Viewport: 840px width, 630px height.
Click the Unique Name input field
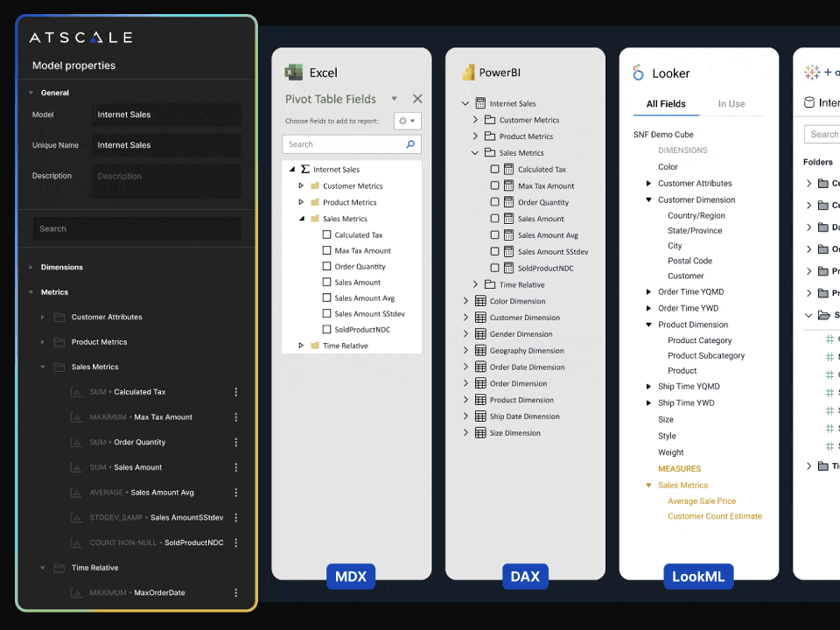click(x=166, y=145)
